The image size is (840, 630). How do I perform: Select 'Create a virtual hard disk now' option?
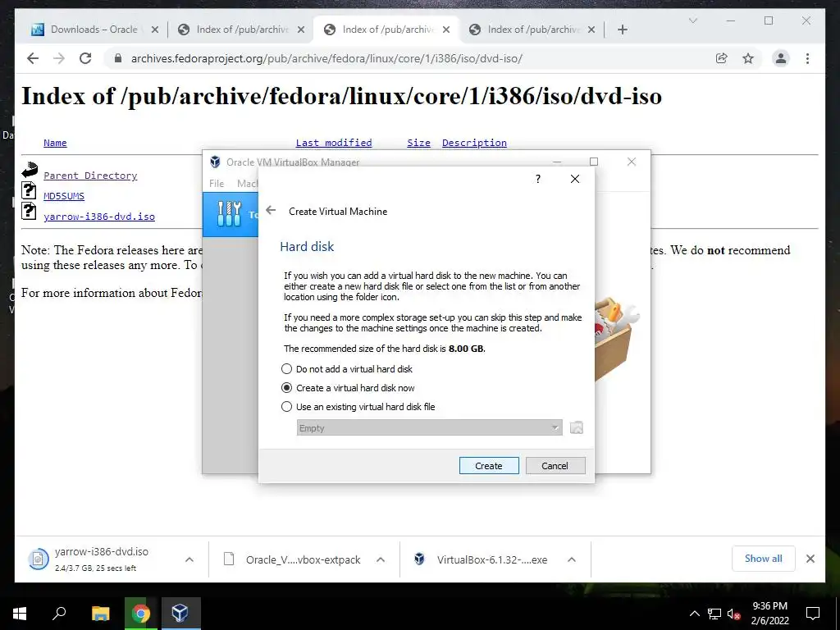pyautogui.click(x=348, y=388)
